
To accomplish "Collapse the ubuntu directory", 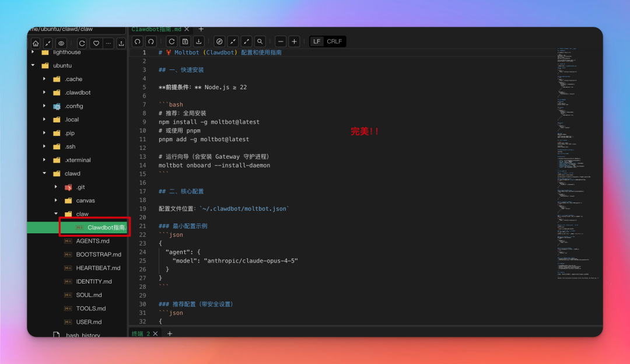I will pos(33,65).
